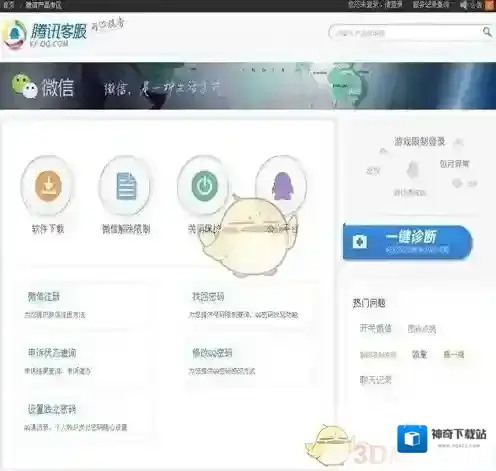The height and width of the screenshot is (471, 496).
Task: Click the login prompt link in top bar
Action: (x=375, y=5)
